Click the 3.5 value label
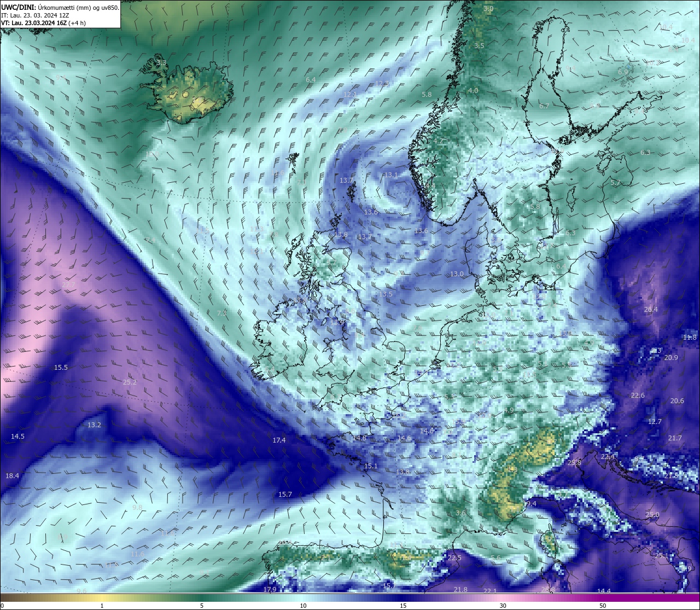 (x=479, y=45)
